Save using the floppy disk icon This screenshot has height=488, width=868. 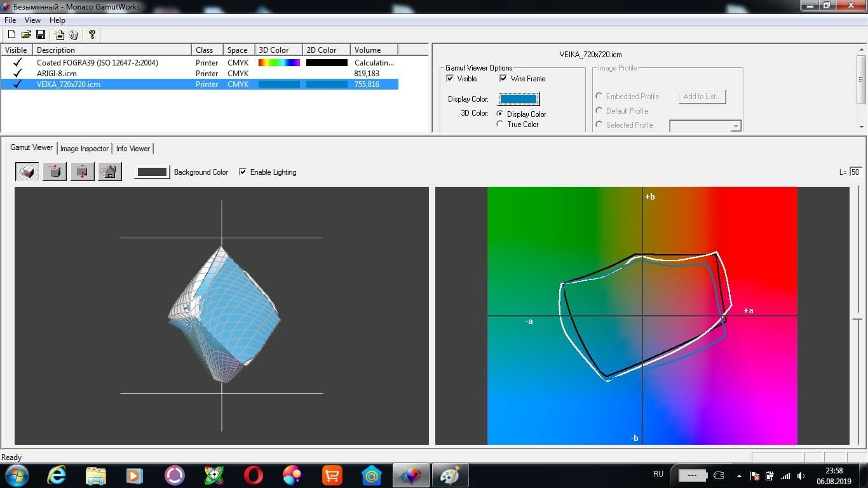40,34
